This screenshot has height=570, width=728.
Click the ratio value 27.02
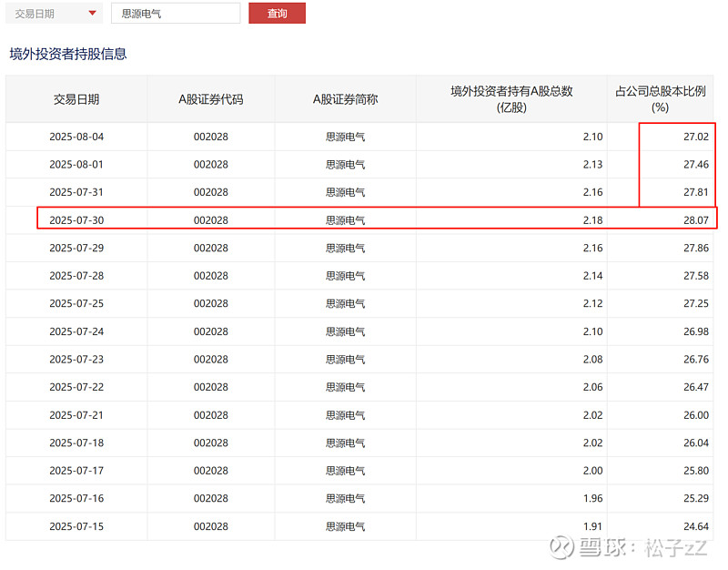696,137
